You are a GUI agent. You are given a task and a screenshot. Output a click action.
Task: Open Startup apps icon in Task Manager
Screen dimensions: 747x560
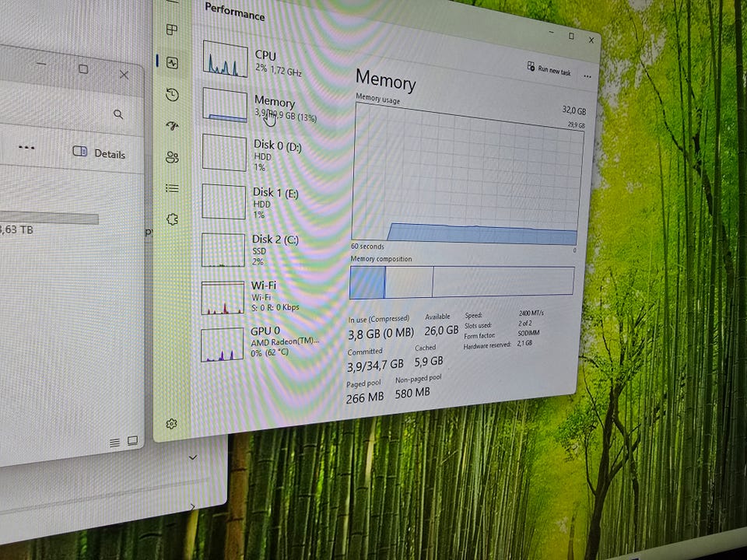click(x=172, y=126)
